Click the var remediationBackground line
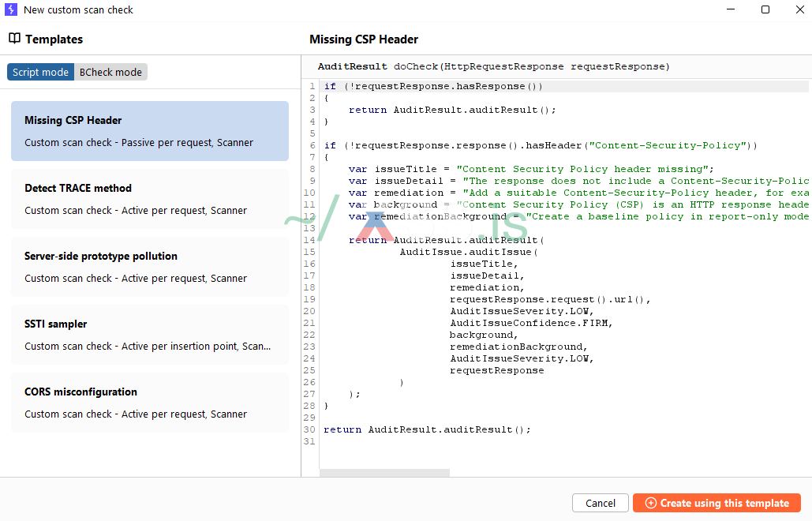Screen dimensions: 812x521 (x=578, y=216)
